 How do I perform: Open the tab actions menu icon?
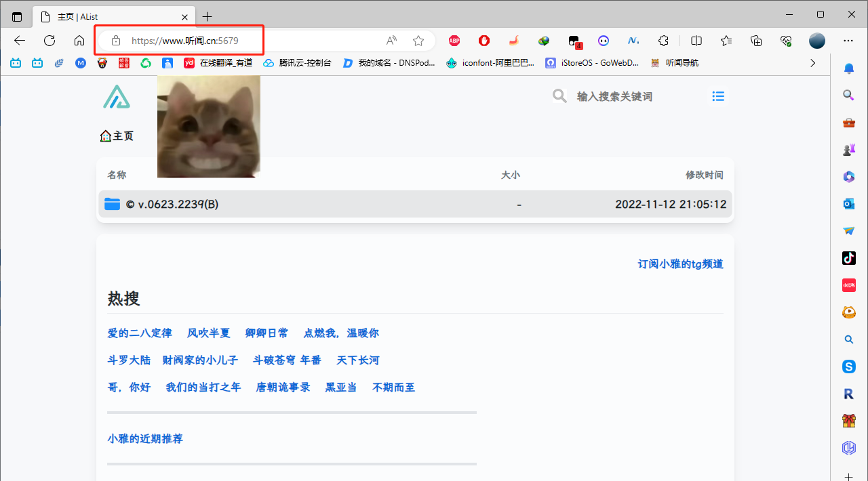[17, 16]
